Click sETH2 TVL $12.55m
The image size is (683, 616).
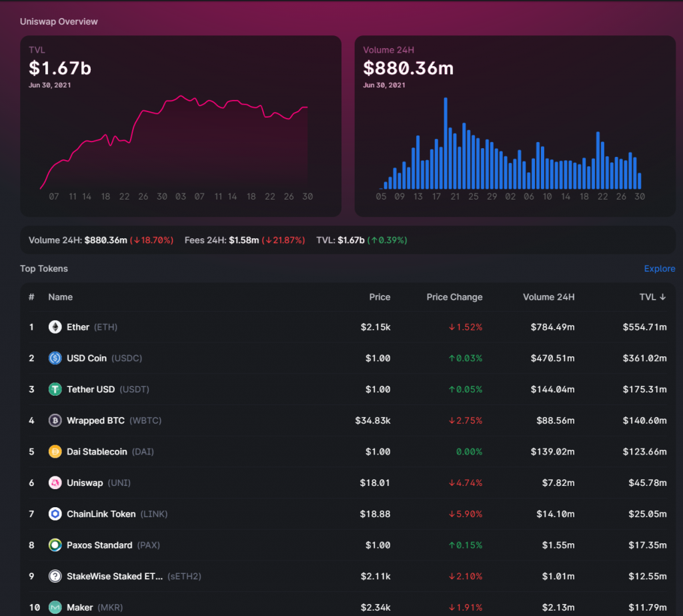click(x=647, y=576)
